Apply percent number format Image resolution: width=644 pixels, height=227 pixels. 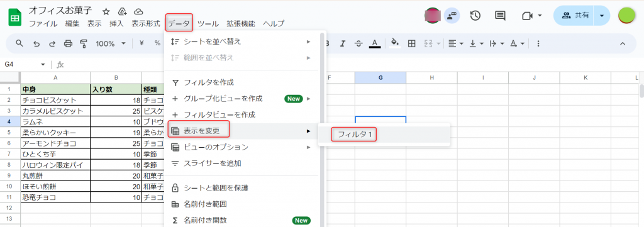(157, 43)
